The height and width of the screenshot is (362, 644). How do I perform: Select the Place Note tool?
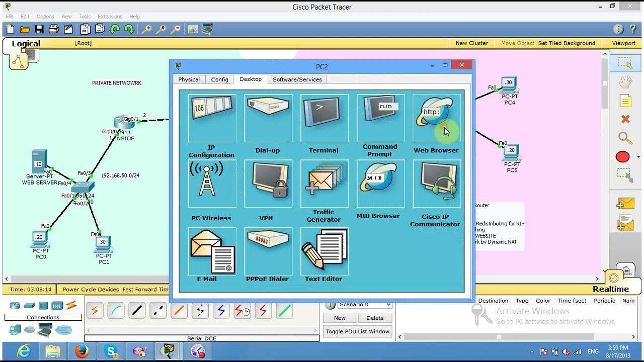point(625,101)
